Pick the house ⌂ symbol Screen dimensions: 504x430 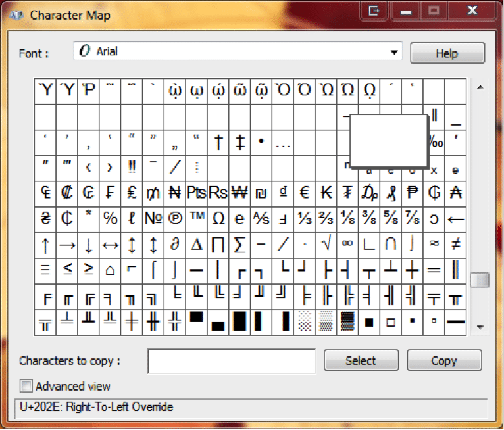click(x=110, y=270)
